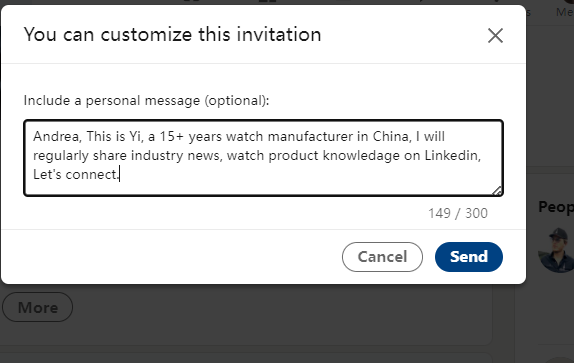Click the "People" heading in the sidebar
The image size is (574, 363).
pos(556,207)
